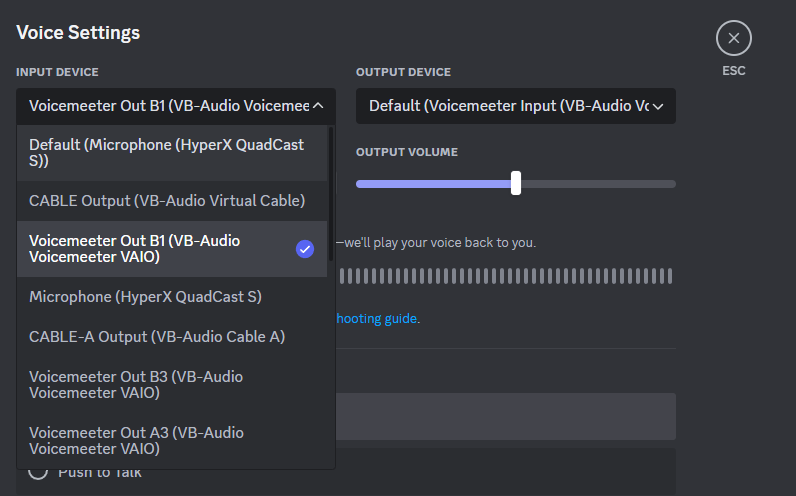Pick Microphone (HyperX QuadCast S) input

pos(145,297)
